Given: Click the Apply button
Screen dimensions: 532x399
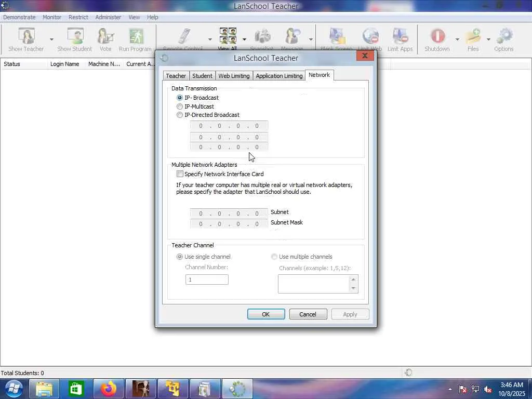Looking at the screenshot, I should point(350,314).
